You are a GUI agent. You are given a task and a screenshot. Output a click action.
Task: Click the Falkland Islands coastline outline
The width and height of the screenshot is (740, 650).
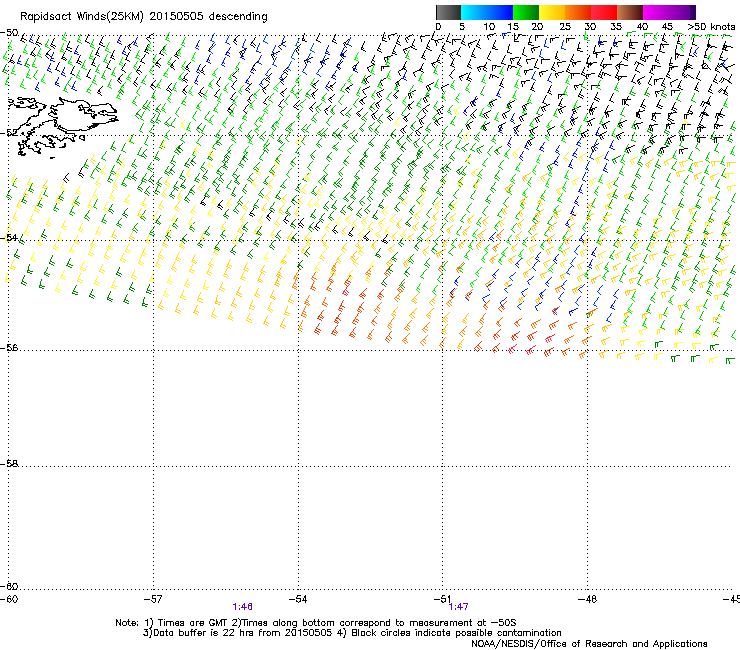pos(63,126)
